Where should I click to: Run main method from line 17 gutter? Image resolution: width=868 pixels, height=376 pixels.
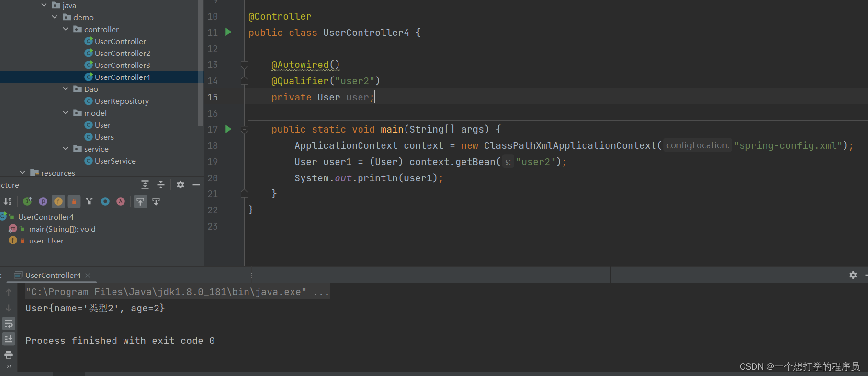point(228,129)
